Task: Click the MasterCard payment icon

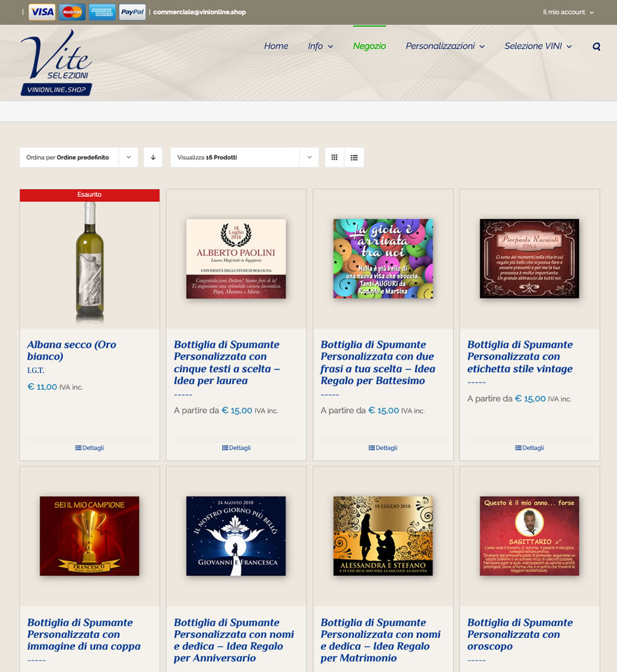Action: pos(72,12)
